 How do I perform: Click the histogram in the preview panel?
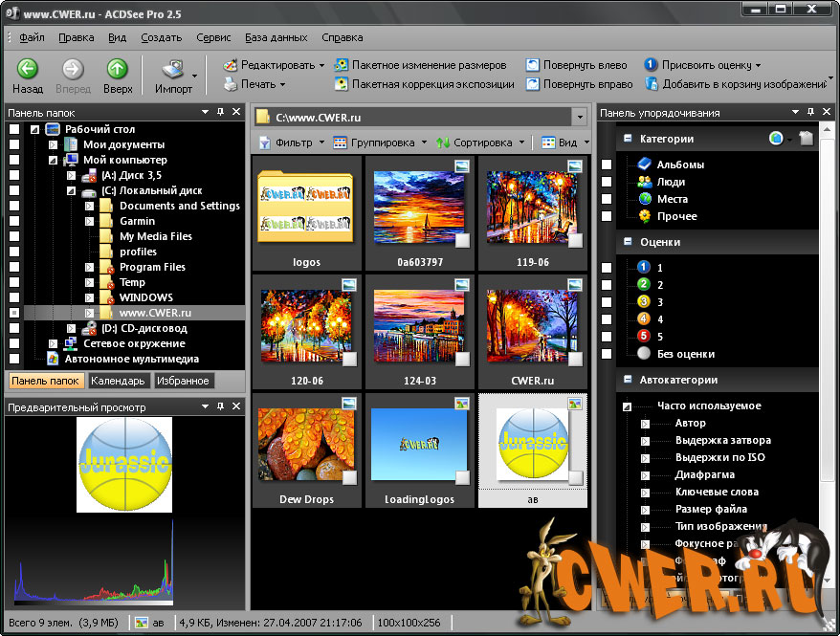coord(94,572)
